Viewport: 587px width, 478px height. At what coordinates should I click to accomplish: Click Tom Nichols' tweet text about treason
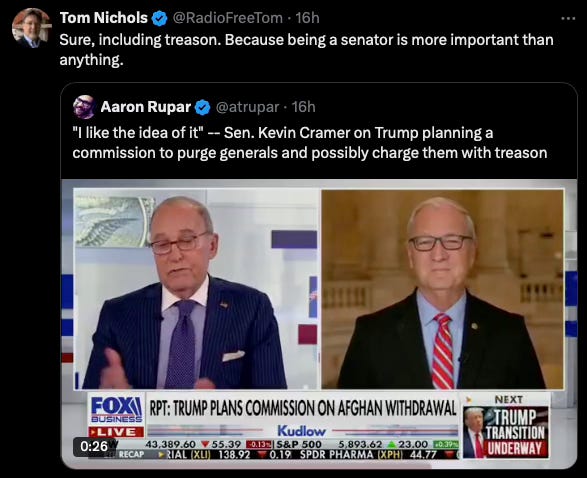306,49
